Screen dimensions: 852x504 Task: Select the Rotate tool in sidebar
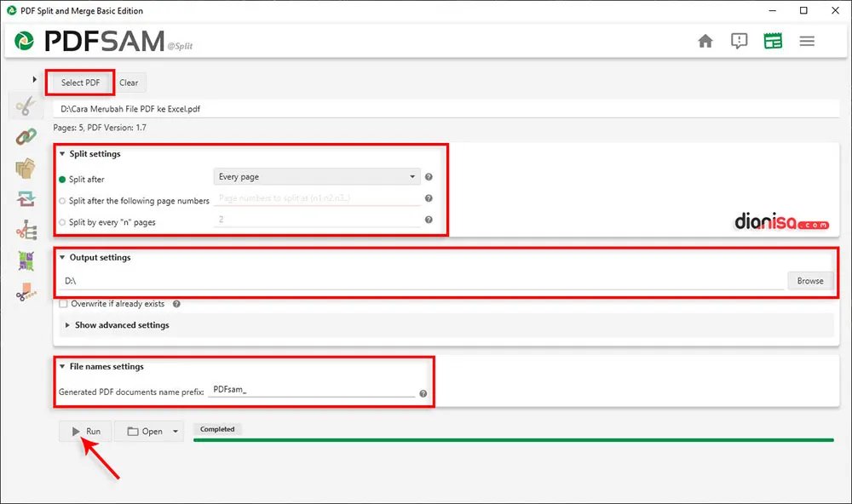click(26, 199)
